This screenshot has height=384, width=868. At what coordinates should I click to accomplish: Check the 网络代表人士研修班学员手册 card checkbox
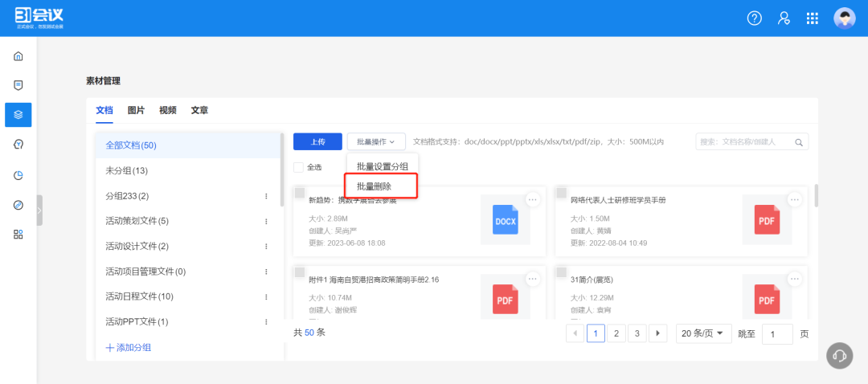pos(561,193)
